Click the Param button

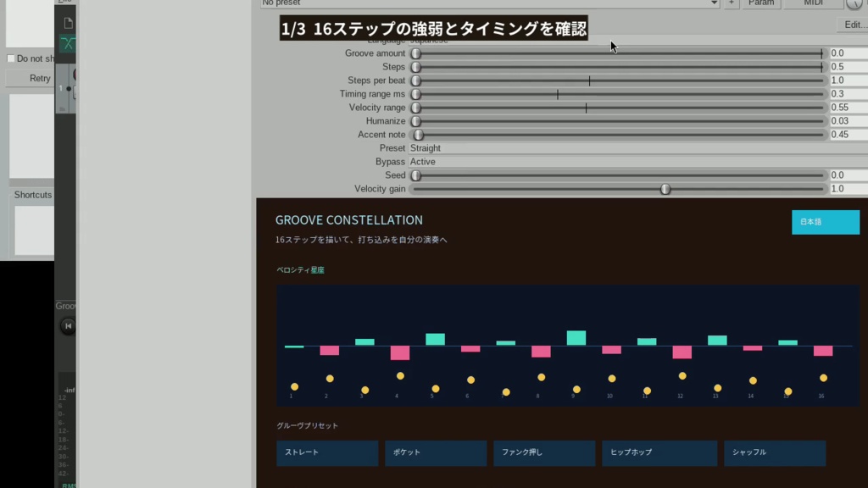click(761, 3)
